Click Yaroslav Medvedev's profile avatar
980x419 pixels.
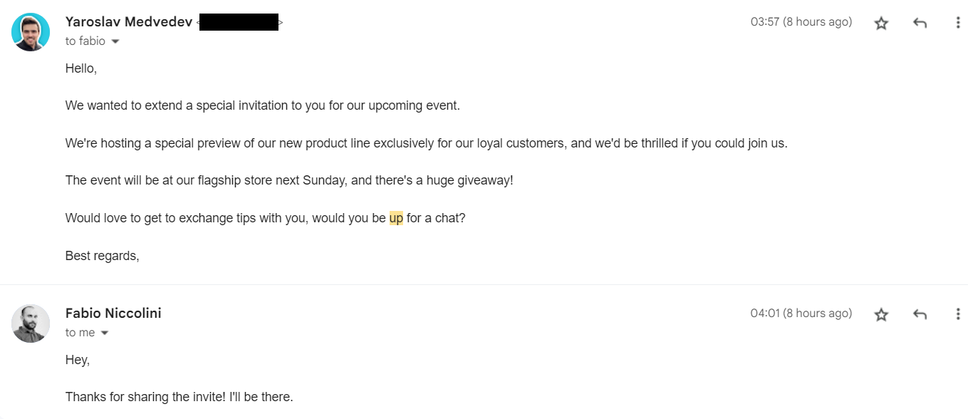(x=31, y=32)
